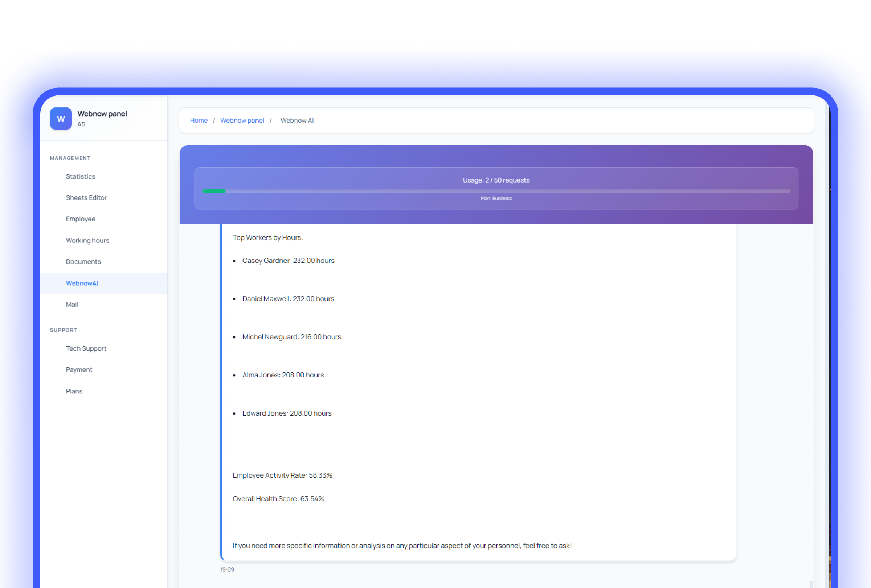Click the SUPPORT section header
Image resolution: width=871 pixels, height=588 pixels.
pos(64,330)
